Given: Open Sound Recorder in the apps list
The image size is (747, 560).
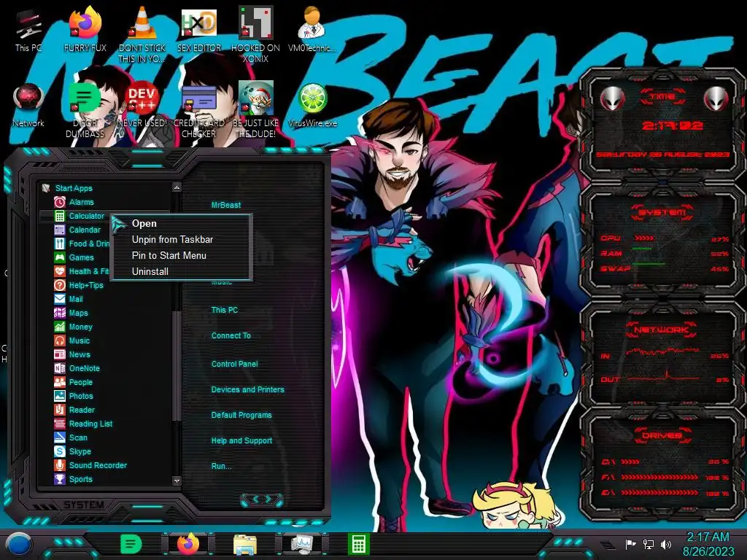Looking at the screenshot, I should pos(90,464).
